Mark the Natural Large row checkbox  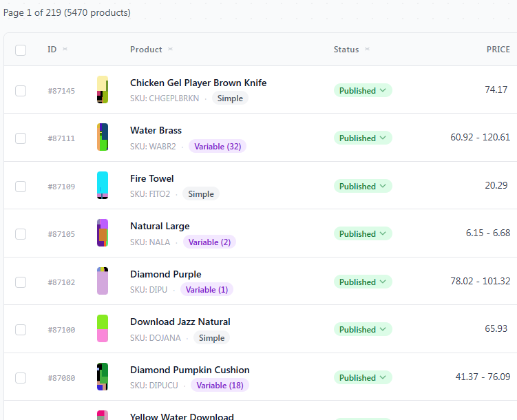tap(21, 233)
